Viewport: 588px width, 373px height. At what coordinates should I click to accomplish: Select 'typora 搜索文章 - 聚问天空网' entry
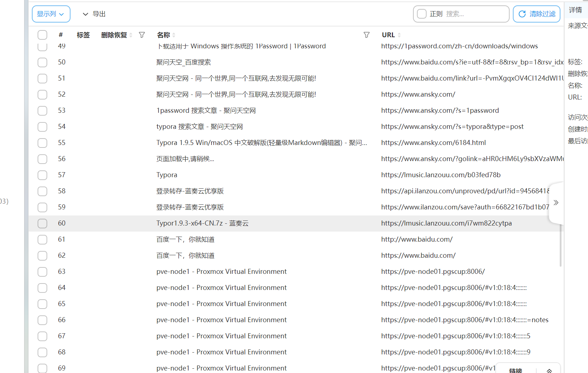click(200, 127)
